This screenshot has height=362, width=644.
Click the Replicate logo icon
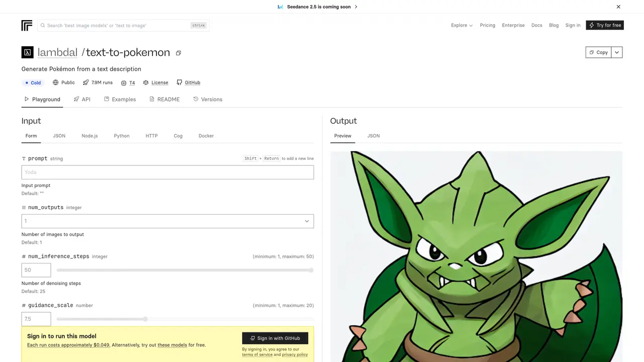(x=27, y=25)
